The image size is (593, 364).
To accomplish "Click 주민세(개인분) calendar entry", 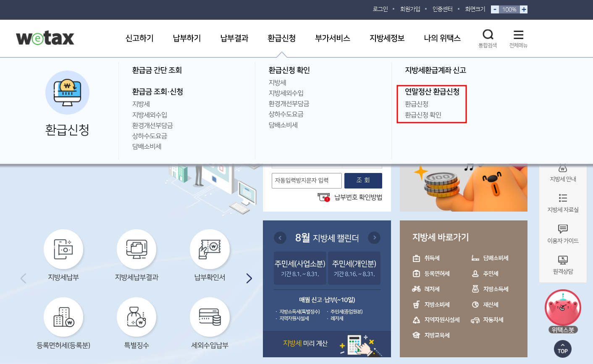I will 354,268.
